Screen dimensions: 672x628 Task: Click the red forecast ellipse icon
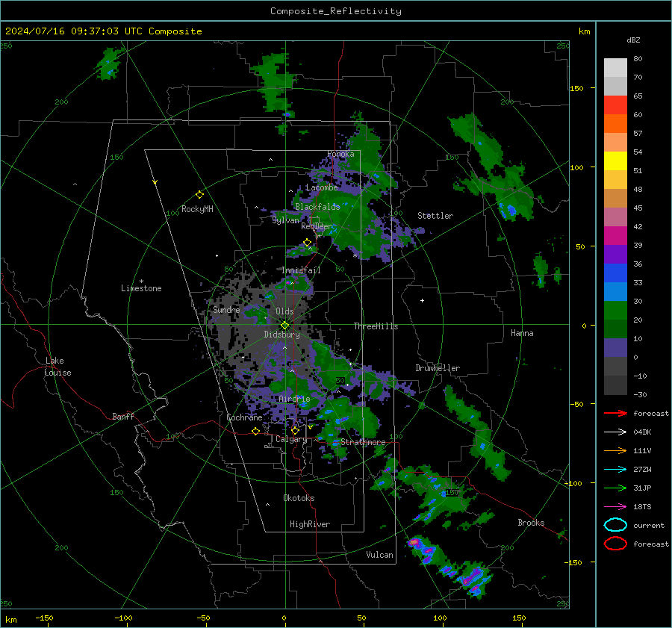coord(615,544)
